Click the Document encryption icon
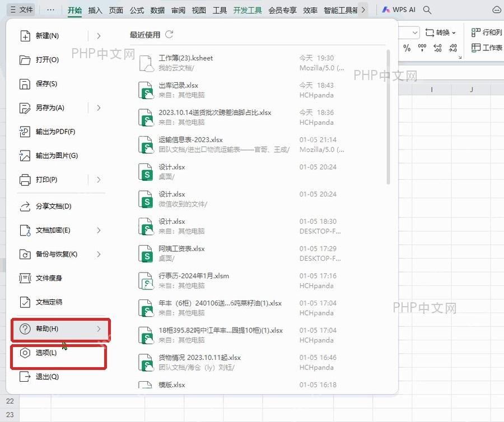 (25, 230)
